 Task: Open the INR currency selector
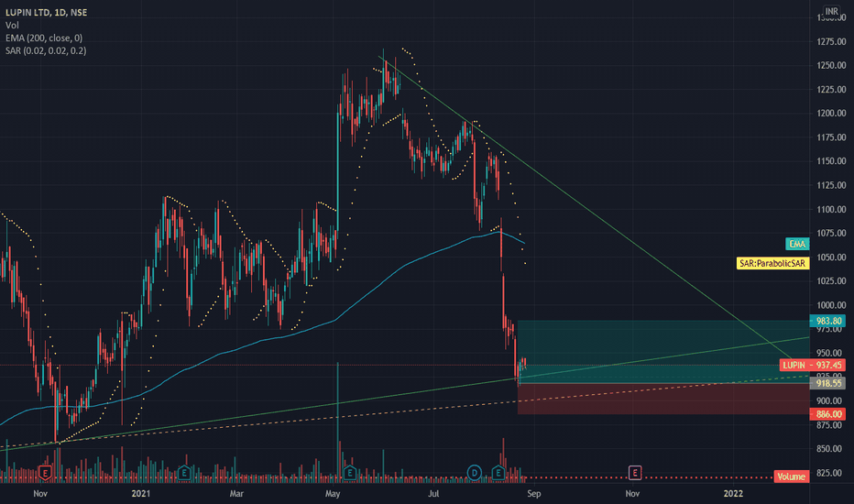pos(831,11)
